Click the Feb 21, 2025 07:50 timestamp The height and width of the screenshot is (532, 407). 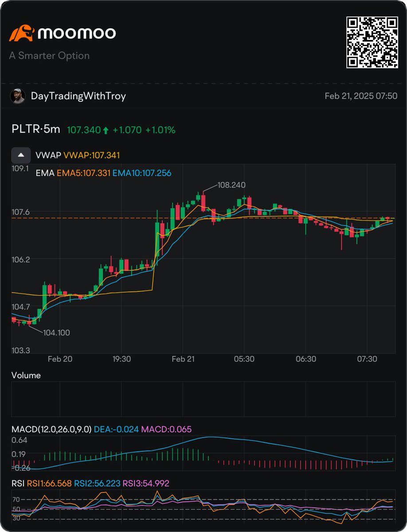pos(361,96)
